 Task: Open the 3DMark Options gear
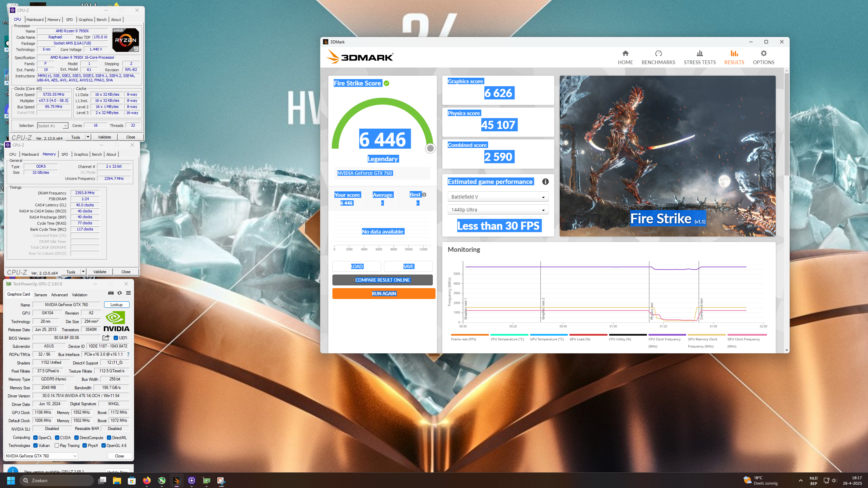[763, 57]
